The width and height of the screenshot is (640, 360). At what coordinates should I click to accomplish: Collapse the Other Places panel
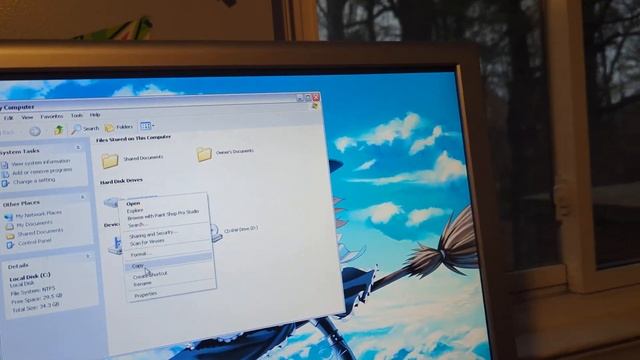pyautogui.click(x=82, y=197)
